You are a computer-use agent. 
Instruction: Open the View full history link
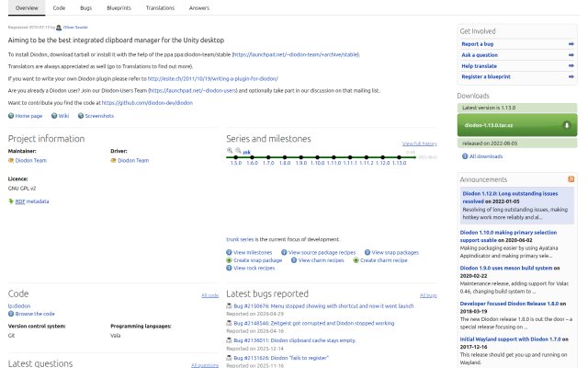point(419,144)
